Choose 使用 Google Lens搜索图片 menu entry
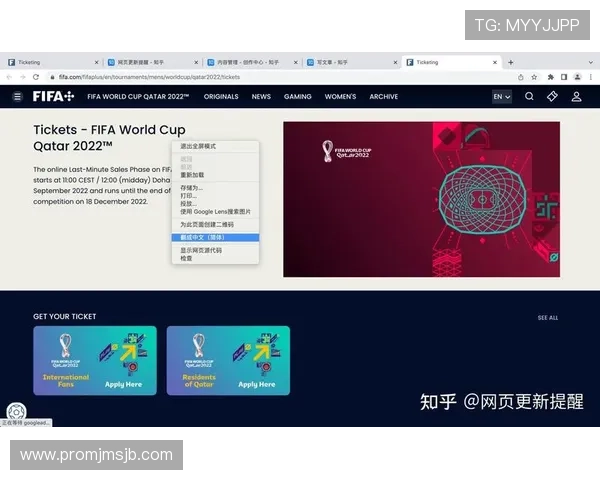 (215, 212)
